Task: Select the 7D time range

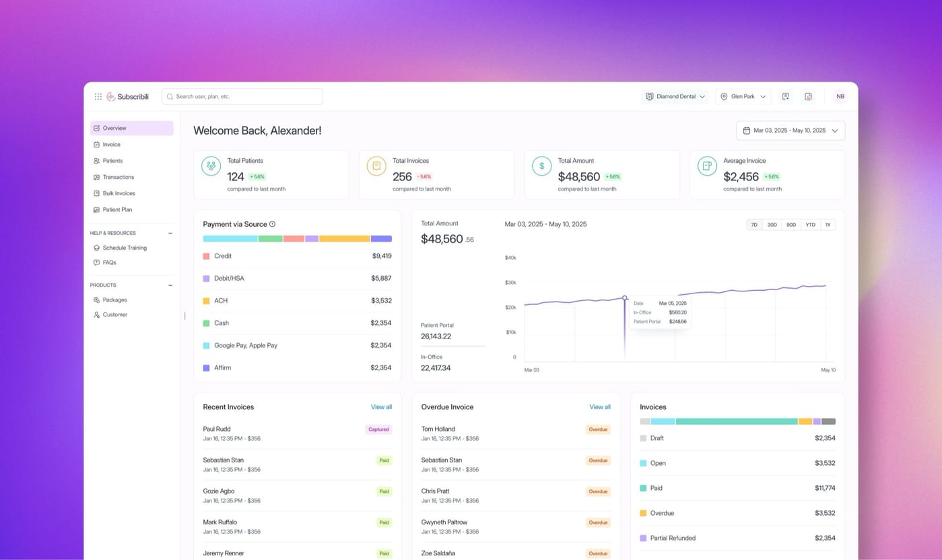Action: pyautogui.click(x=754, y=225)
